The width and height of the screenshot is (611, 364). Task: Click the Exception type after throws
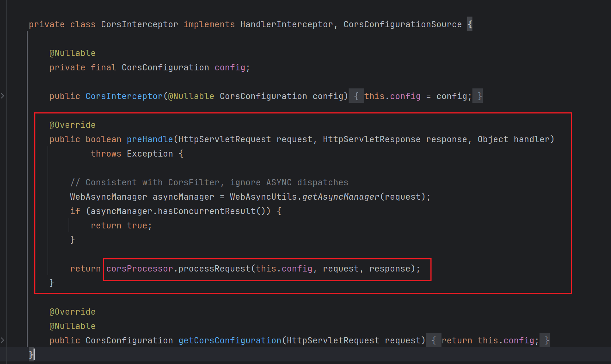pyautogui.click(x=150, y=154)
